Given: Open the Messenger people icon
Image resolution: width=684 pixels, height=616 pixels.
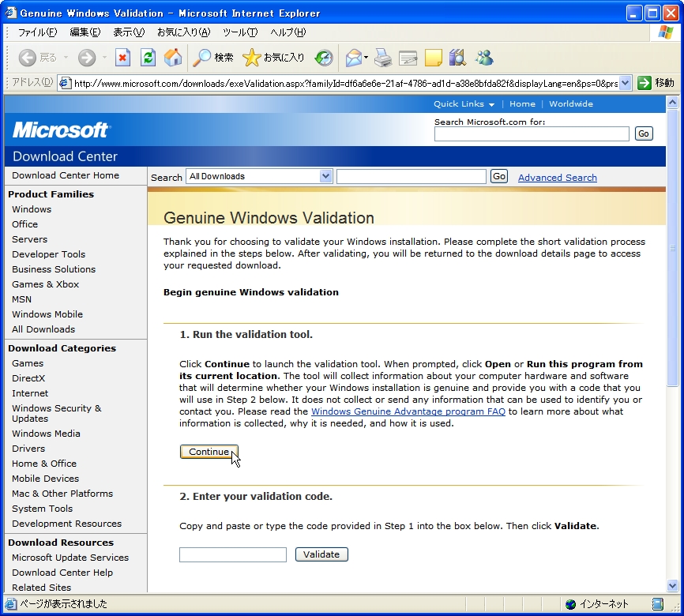Looking at the screenshot, I should 484,58.
